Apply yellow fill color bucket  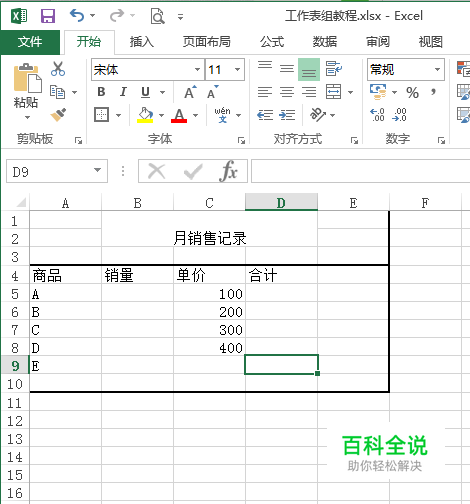[x=145, y=115]
